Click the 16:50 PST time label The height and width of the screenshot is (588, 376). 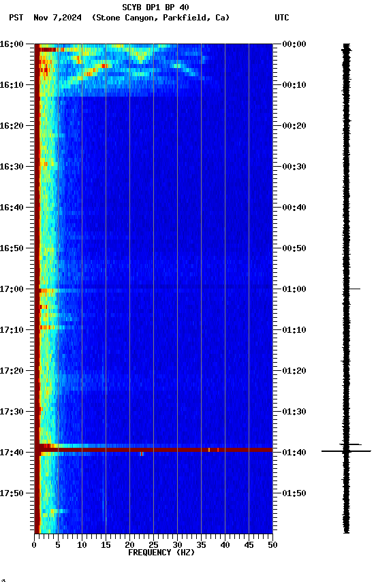[x=12, y=248]
